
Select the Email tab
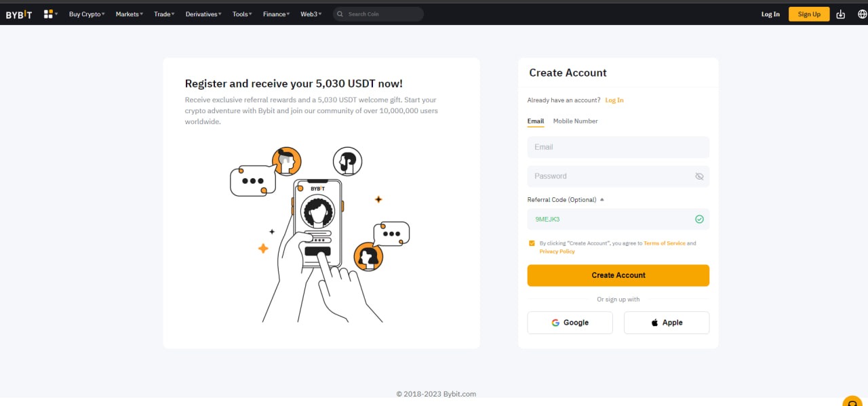(536, 121)
